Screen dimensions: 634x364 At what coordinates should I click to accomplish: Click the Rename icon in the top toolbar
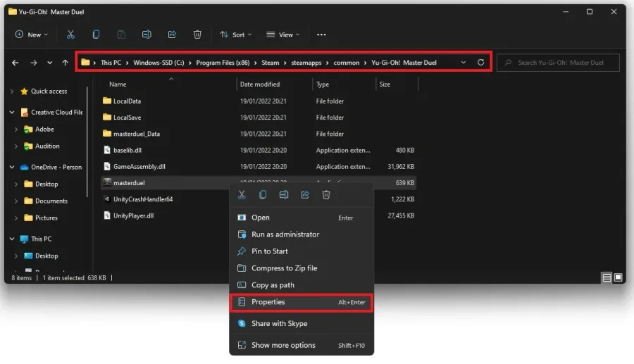pos(147,34)
